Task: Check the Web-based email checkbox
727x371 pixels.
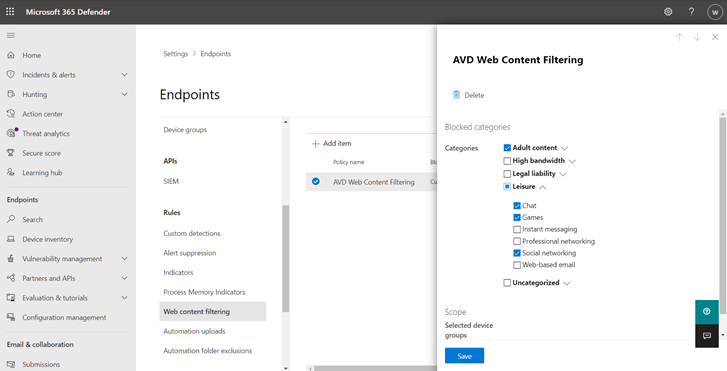Action: pyautogui.click(x=517, y=265)
